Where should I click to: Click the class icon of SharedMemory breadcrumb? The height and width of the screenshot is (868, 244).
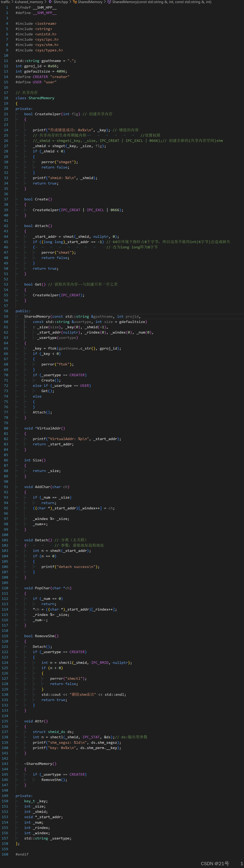click(x=75, y=2)
